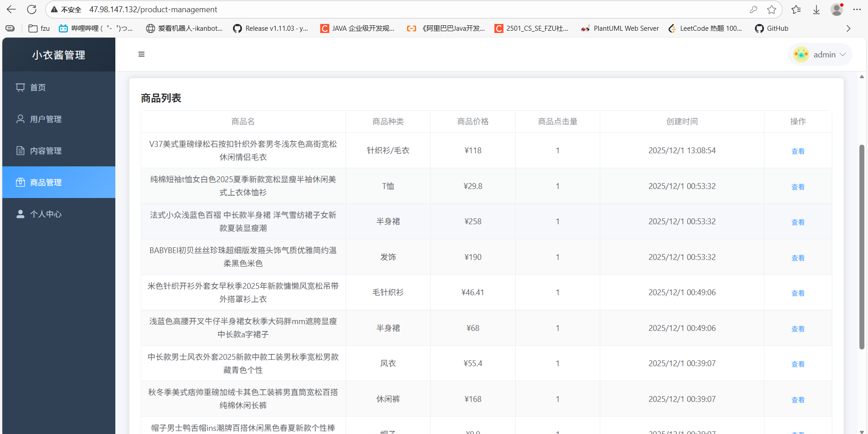868x434 pixels.
Task: Click the 休闲裤 category cell
Action: click(388, 399)
